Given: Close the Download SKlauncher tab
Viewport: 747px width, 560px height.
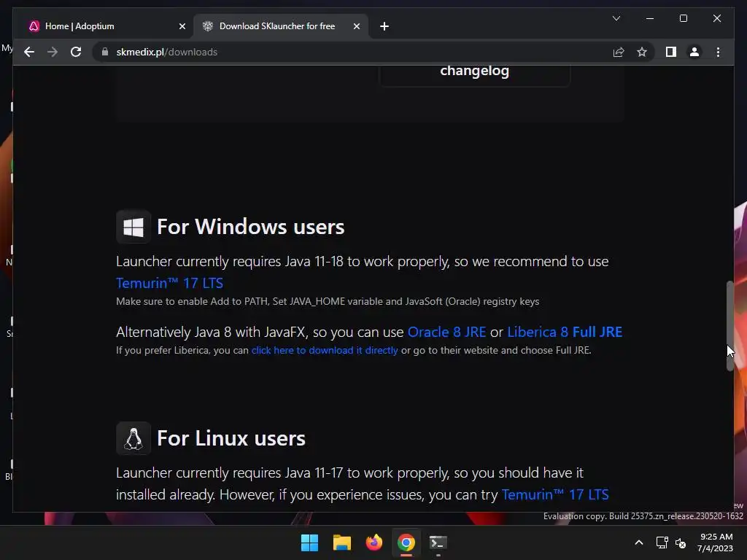Looking at the screenshot, I should point(356,26).
